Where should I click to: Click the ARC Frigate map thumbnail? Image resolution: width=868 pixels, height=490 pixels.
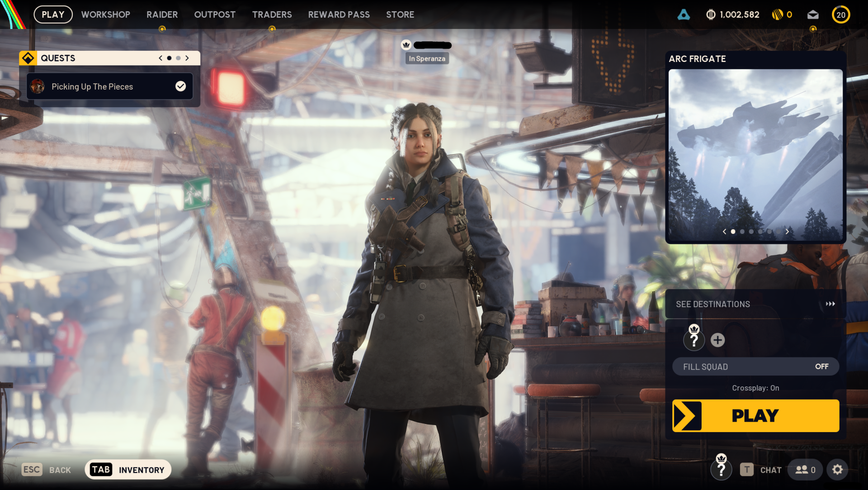coord(755,155)
